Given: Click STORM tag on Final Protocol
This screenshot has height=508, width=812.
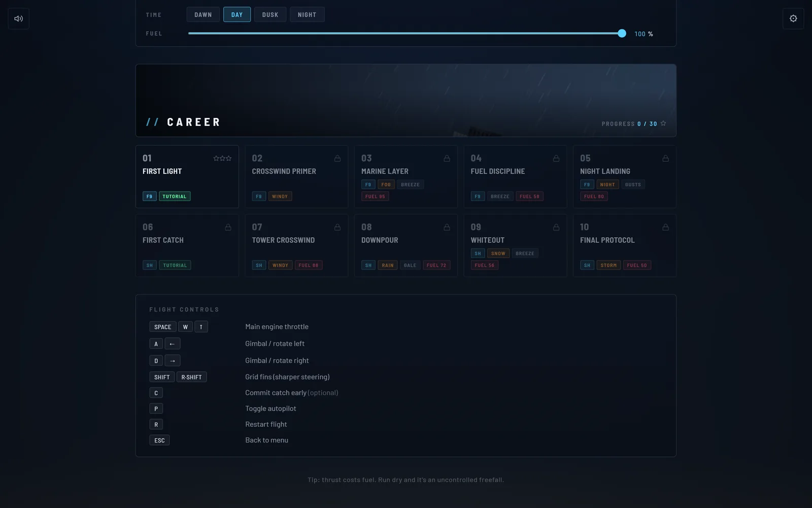Looking at the screenshot, I should 608,265.
